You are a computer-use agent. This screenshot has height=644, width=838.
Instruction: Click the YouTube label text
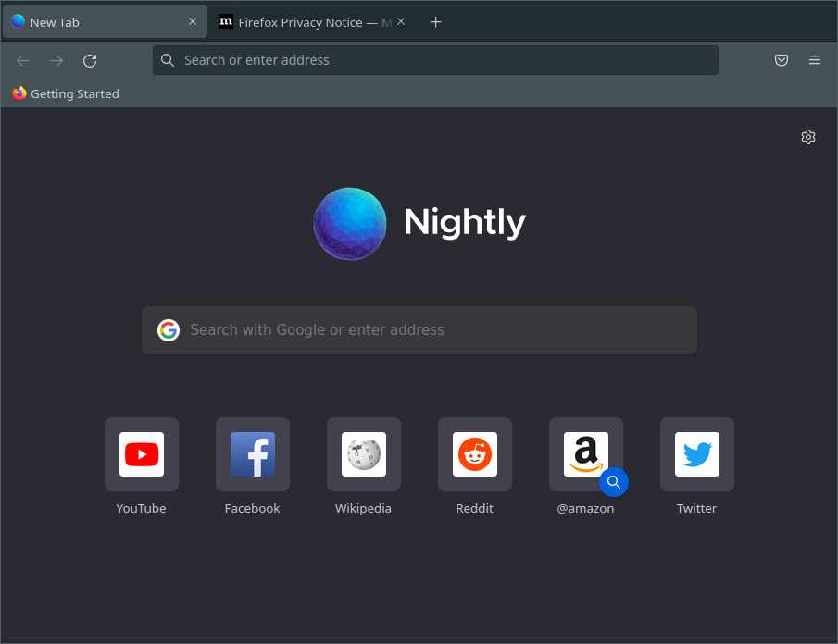click(141, 508)
